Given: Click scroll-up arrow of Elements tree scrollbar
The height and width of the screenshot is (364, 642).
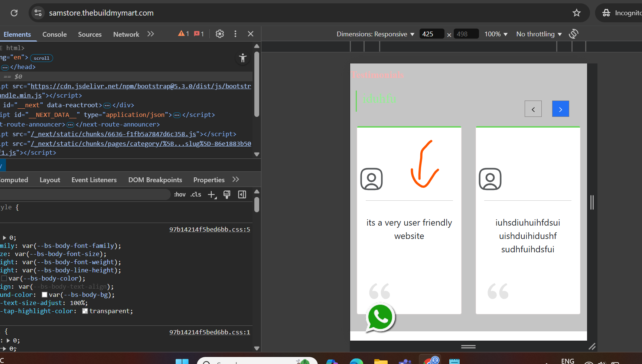Looking at the screenshot, I should (x=257, y=46).
